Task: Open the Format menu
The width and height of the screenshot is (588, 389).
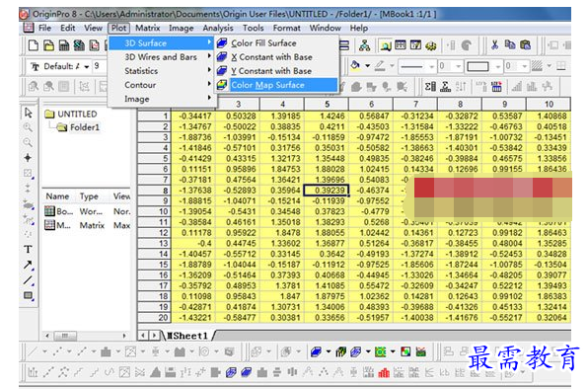Action: [x=286, y=28]
